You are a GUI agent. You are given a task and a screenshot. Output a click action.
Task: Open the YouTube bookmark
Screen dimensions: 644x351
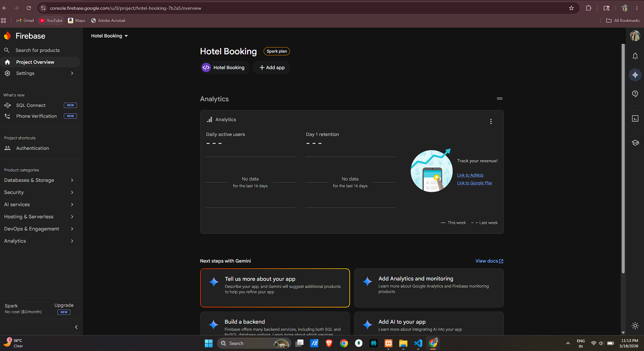51,21
